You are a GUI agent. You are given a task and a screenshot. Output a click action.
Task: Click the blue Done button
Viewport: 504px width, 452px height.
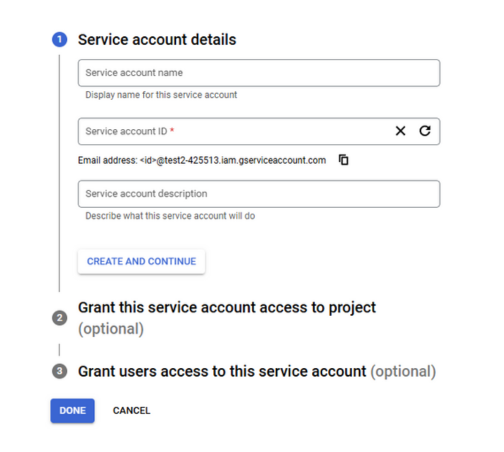(72, 411)
